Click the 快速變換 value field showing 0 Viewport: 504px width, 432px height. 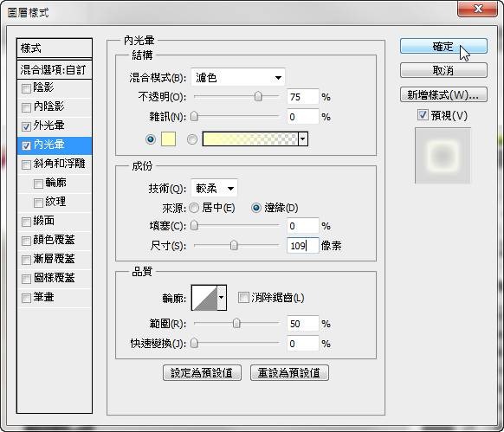(303, 344)
